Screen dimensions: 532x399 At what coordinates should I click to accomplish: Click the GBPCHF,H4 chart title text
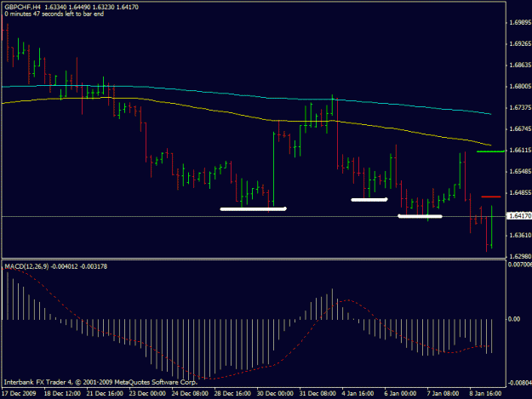[23, 7]
